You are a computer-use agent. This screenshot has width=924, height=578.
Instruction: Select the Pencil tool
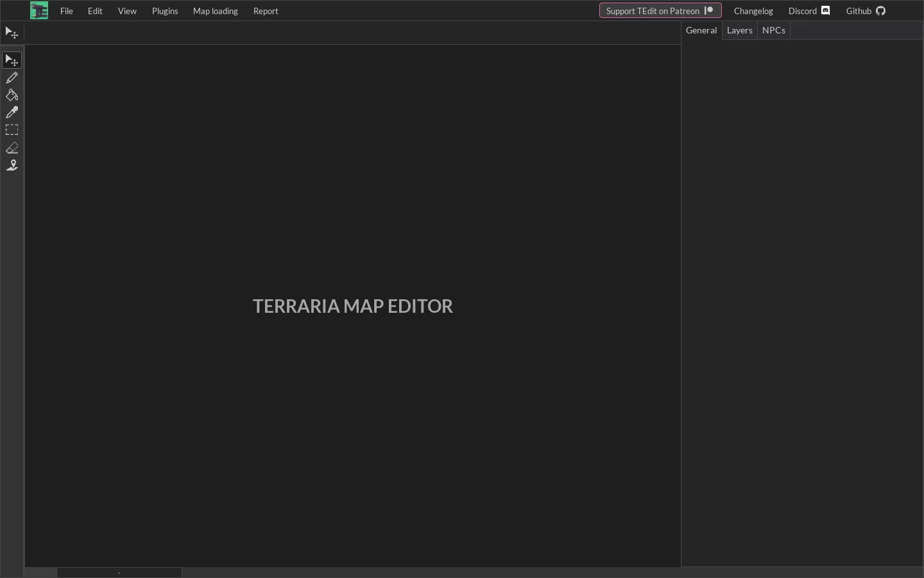(x=12, y=78)
